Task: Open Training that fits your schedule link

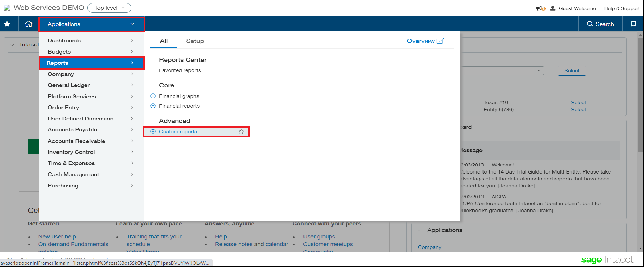Action: click(154, 240)
